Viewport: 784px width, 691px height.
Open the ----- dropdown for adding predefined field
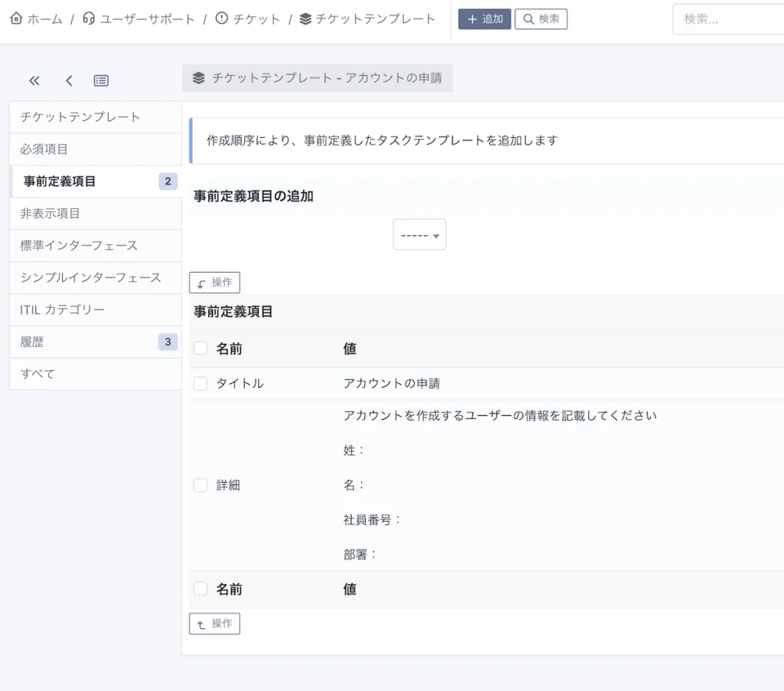pos(420,234)
